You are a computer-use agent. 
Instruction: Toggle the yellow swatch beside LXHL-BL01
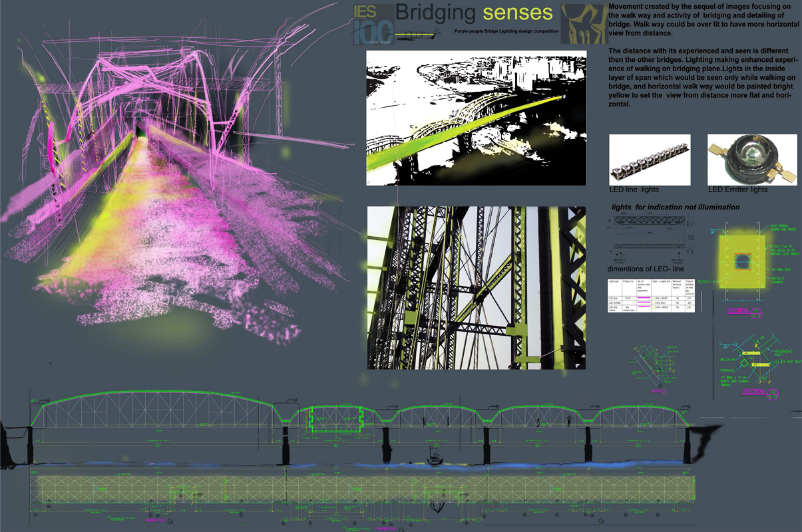653,303
